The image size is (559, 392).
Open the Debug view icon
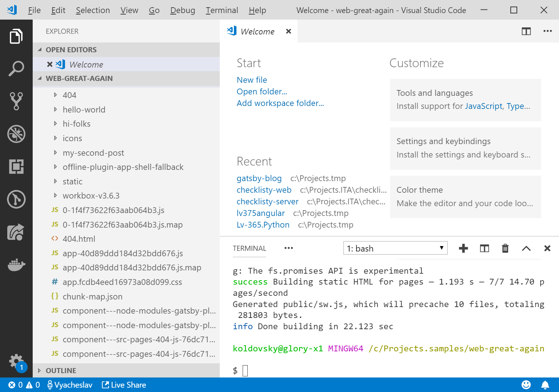click(x=16, y=134)
